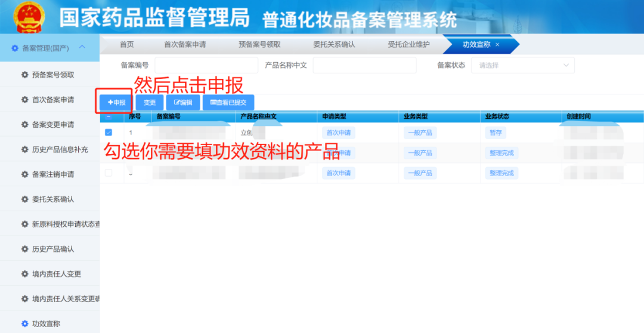Switch to the 首次备案申请 tab
644x333 pixels.
click(185, 44)
